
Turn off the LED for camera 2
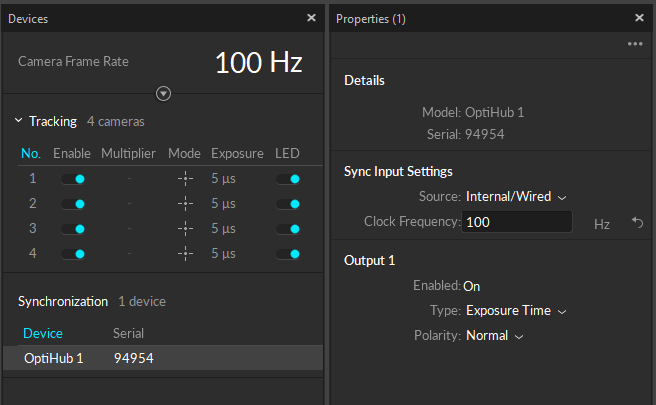tap(288, 204)
